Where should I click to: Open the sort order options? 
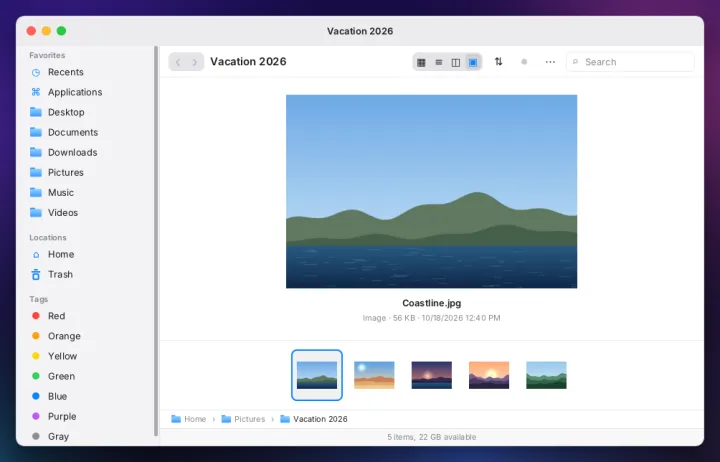point(498,62)
